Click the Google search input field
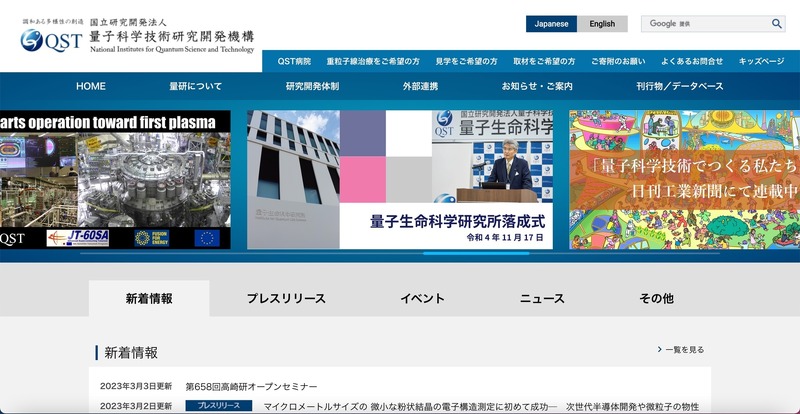800x414 pixels. [705, 24]
